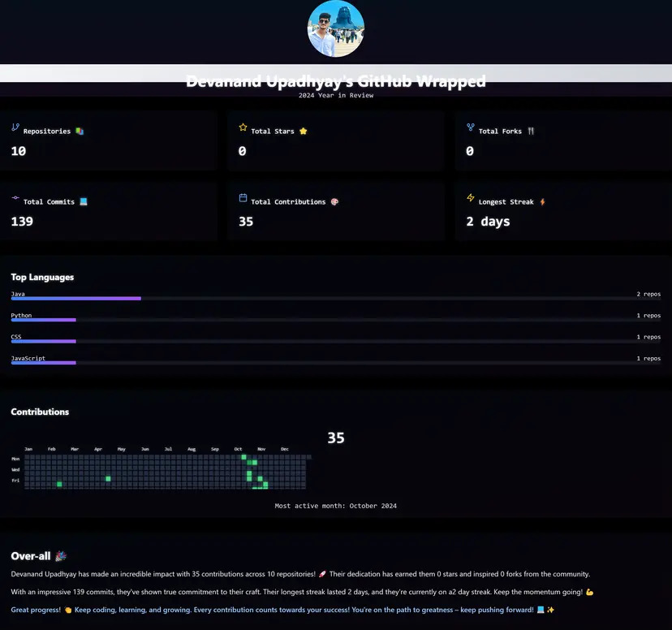Click the Contributions section heading
The width and height of the screenshot is (672, 630).
[40, 412]
